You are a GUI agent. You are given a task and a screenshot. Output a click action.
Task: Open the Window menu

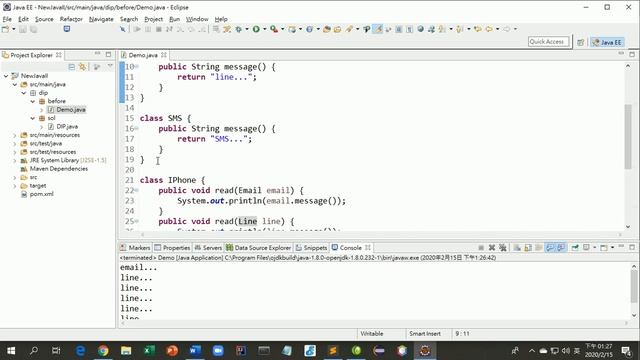197,19
